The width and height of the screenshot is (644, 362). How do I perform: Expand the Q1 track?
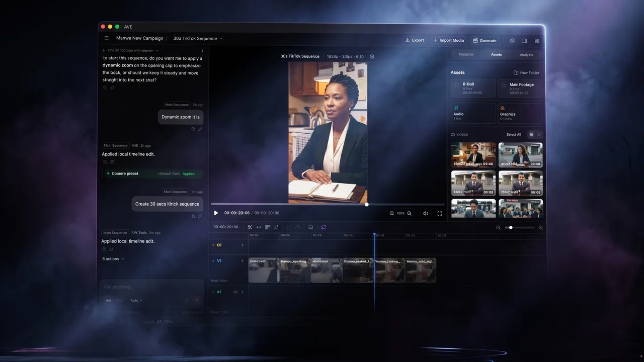point(213,245)
